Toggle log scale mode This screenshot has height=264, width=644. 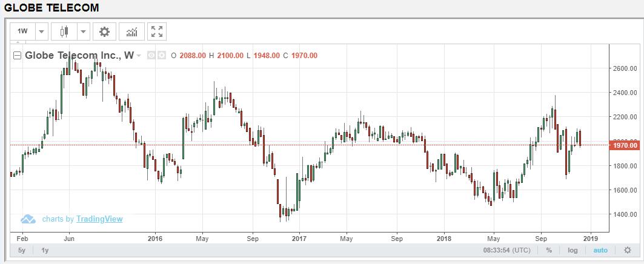tap(573, 250)
